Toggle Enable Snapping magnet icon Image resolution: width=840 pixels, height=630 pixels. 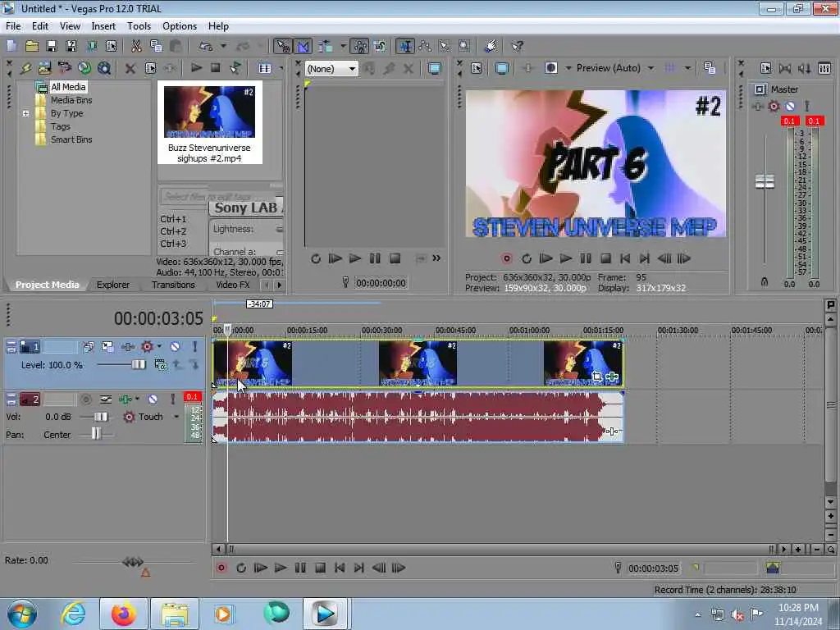point(282,46)
